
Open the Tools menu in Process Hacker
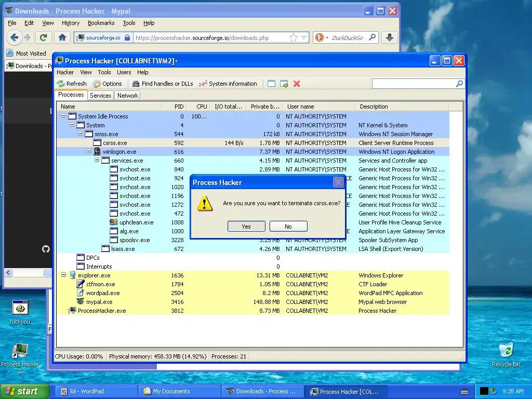(104, 72)
